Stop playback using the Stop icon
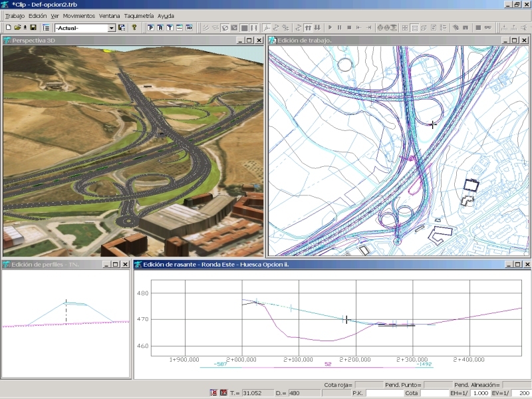532x399 pixels. point(349,27)
